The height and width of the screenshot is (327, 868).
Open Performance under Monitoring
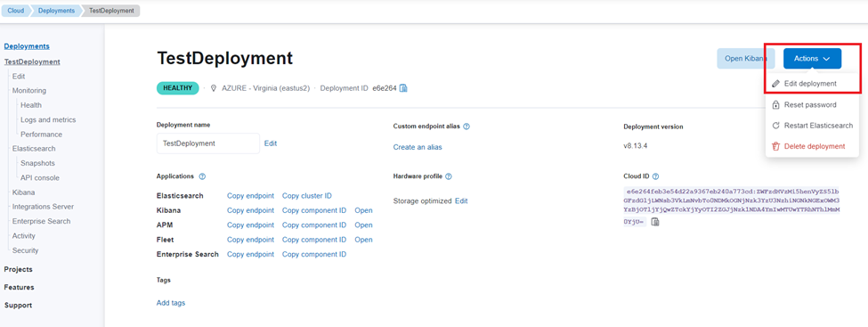[42, 135]
